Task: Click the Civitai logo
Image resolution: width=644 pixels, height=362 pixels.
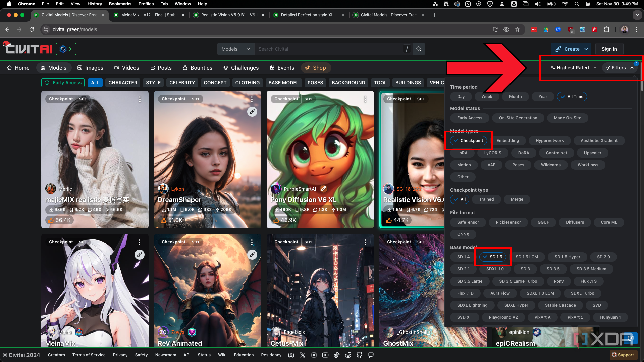Action: [29, 49]
